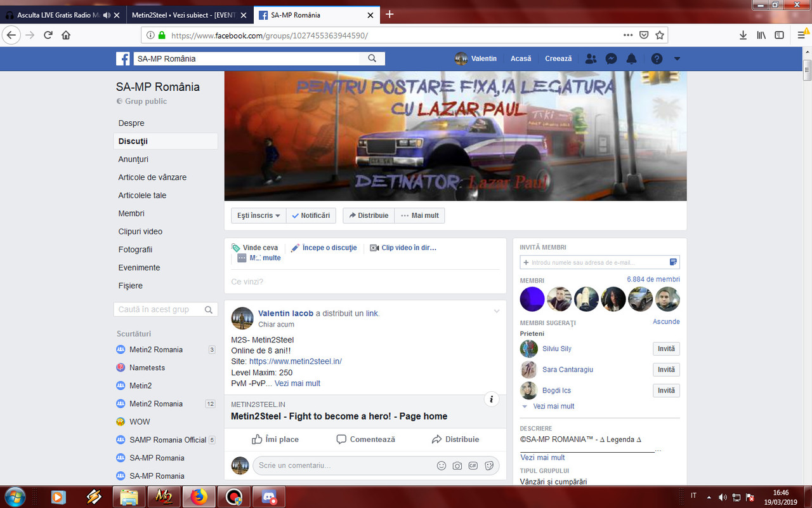Open the post options chevron on Valentin's post
Image resolution: width=812 pixels, height=508 pixels.
point(497,311)
